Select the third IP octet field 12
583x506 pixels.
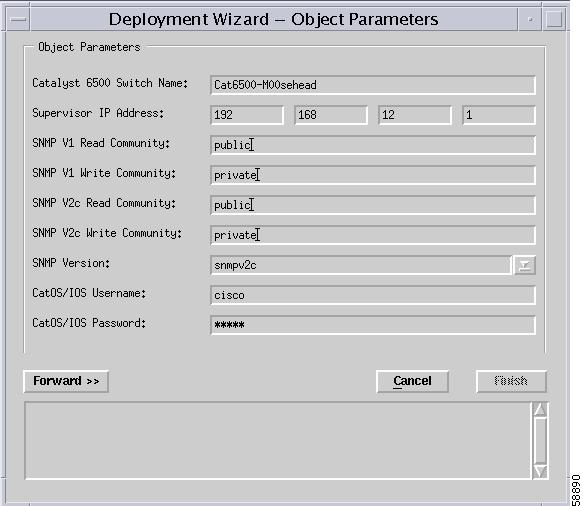point(415,115)
